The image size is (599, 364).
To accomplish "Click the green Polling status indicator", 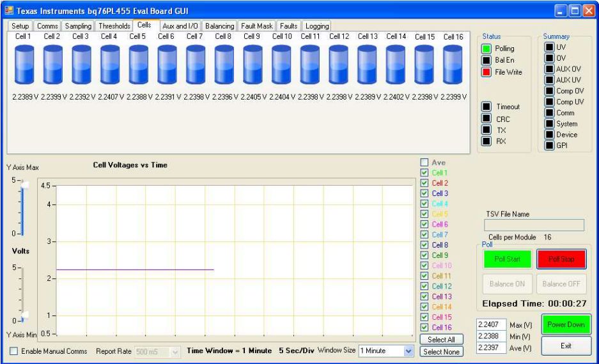I will click(x=486, y=49).
